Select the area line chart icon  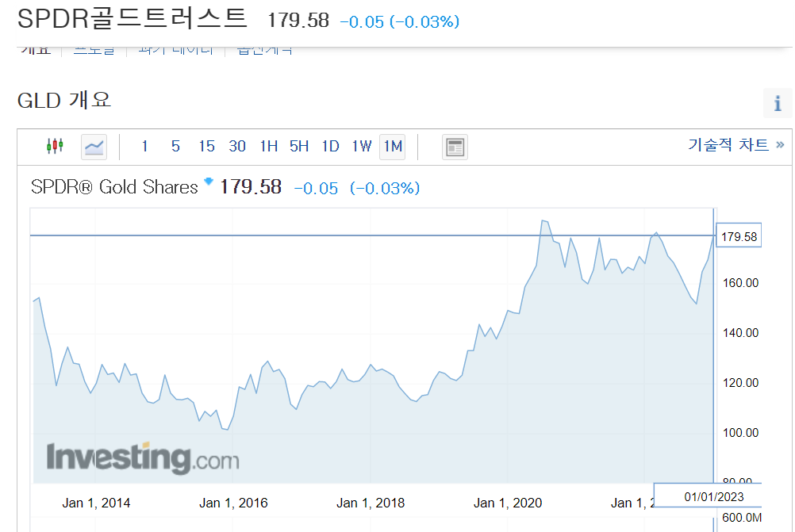pyautogui.click(x=94, y=147)
